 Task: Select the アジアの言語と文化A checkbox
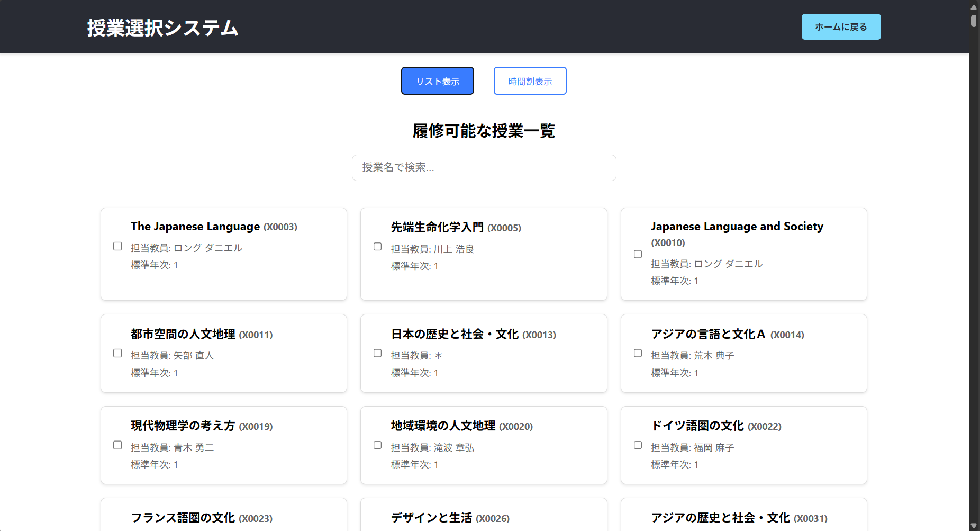(638, 353)
